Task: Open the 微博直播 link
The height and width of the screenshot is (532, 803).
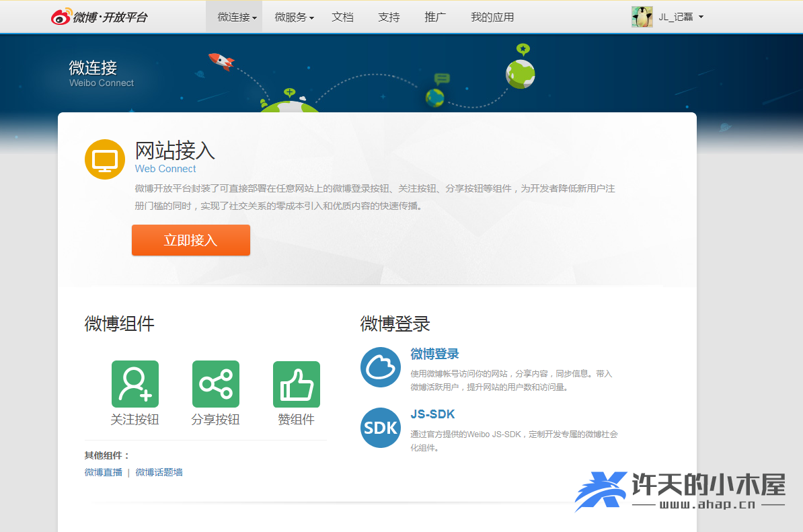Action: click(x=104, y=472)
